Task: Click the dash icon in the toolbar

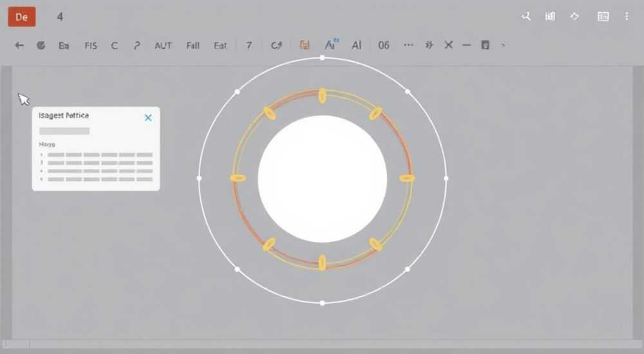Action: point(466,45)
